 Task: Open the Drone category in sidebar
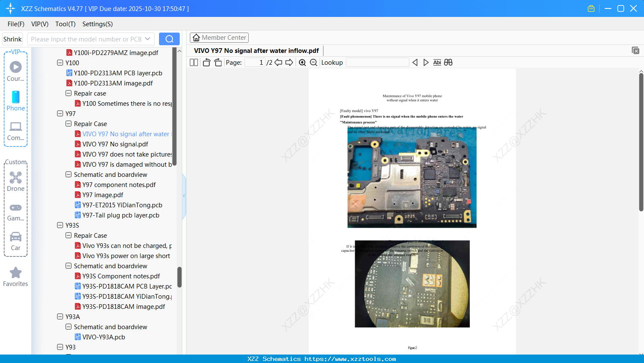pyautogui.click(x=16, y=181)
